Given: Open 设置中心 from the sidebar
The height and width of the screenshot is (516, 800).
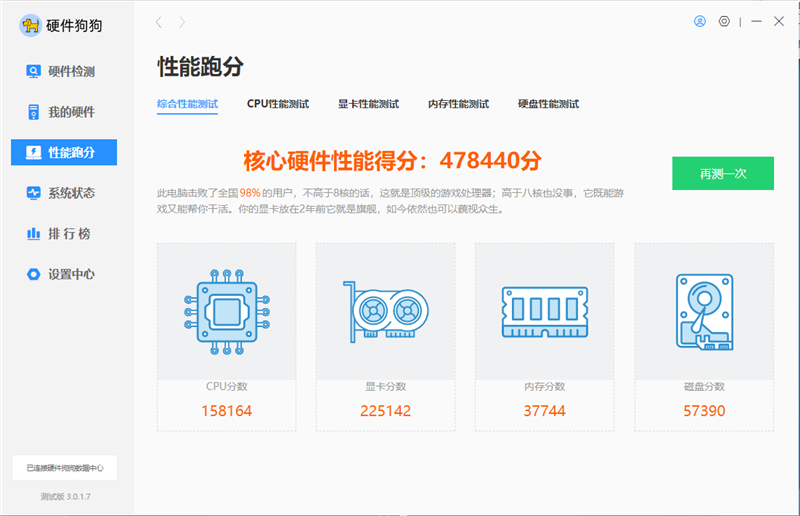Looking at the screenshot, I should click(64, 274).
